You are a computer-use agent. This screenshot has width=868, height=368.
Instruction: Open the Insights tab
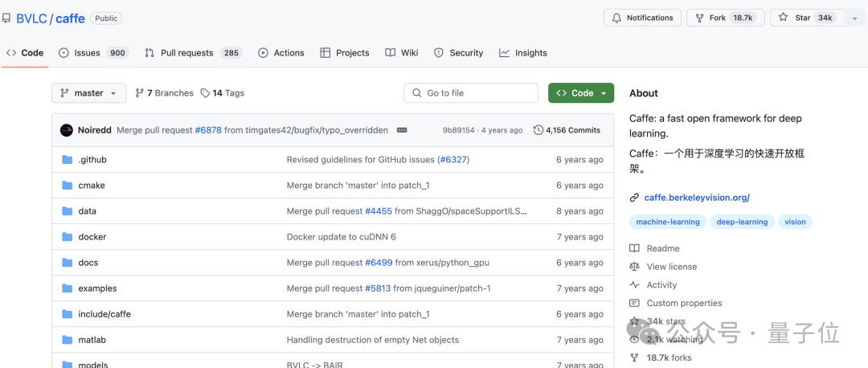[523, 53]
